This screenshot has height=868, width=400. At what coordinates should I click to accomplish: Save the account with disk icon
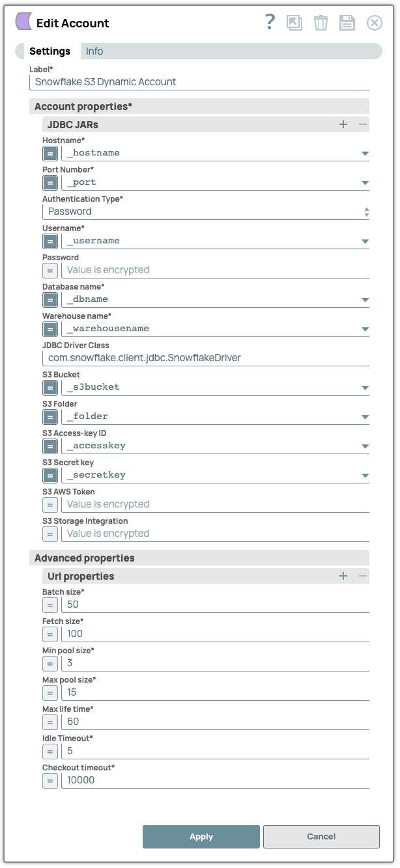347,22
